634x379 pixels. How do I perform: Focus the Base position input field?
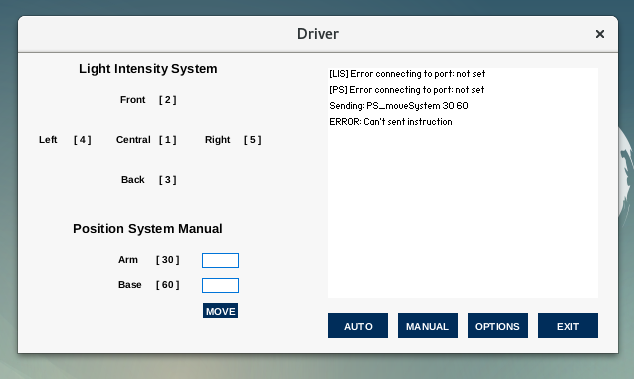220,285
